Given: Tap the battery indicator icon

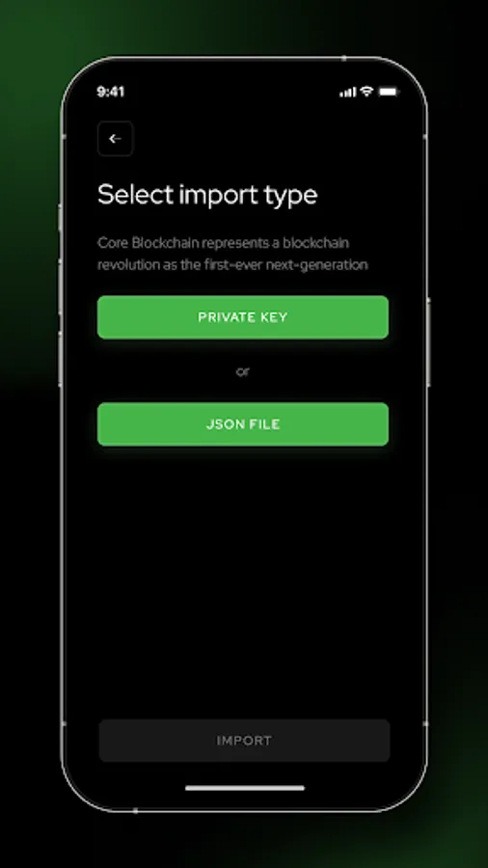Looking at the screenshot, I should tap(389, 92).
